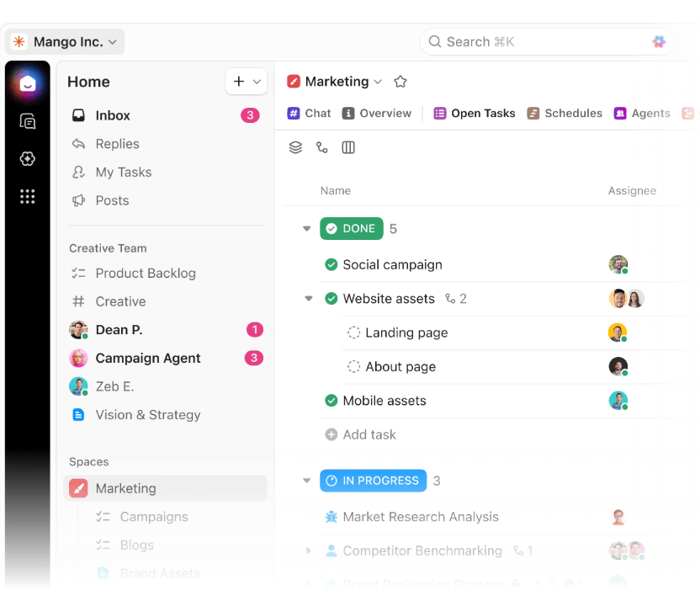700x612 pixels.
Task: Select the layers grouping icon in the toolbar
Action: (295, 147)
